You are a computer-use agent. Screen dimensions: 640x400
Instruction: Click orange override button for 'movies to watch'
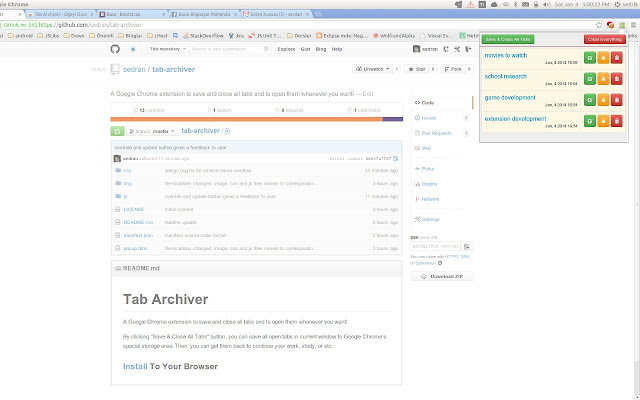coord(603,58)
